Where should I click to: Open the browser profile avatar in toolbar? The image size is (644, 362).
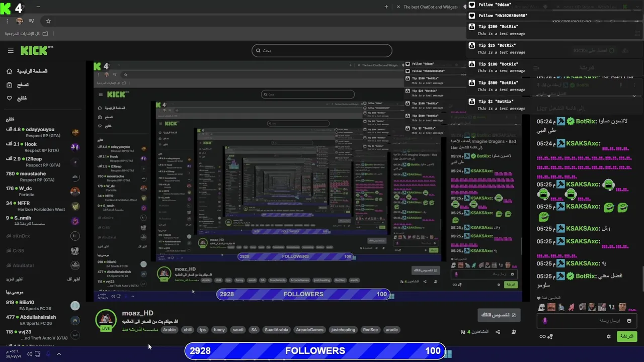pyautogui.click(x=20, y=21)
